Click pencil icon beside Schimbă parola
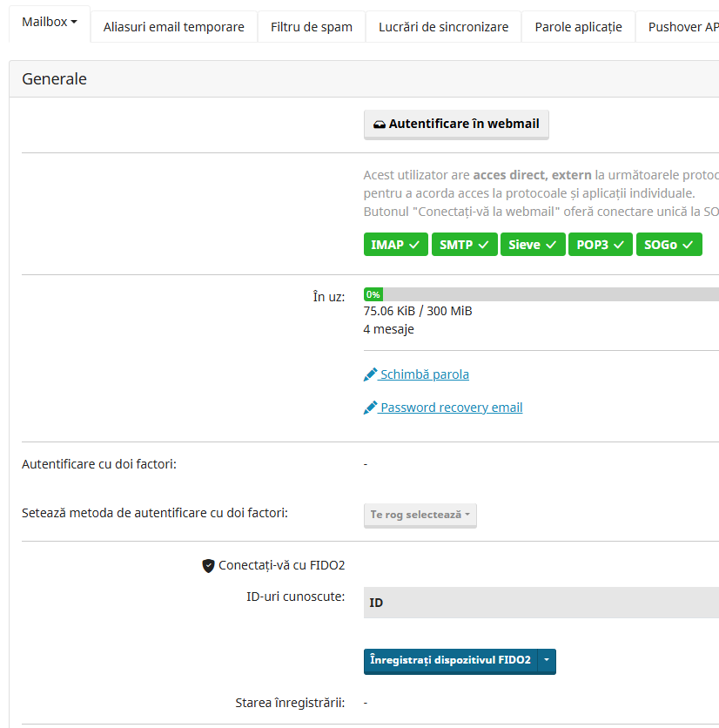This screenshot has height=728, width=719. pos(371,374)
